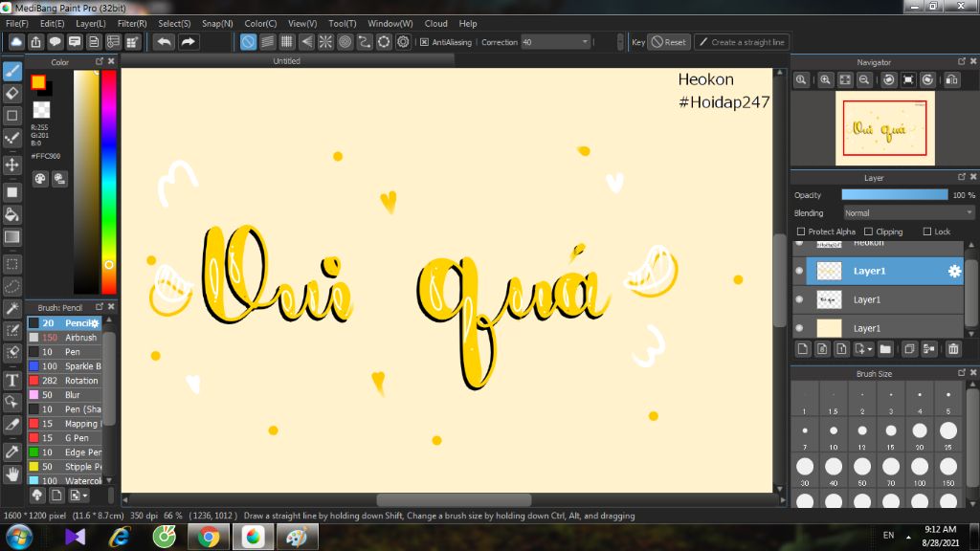Add a new layer
Screen dimensions: 980x551
803,349
